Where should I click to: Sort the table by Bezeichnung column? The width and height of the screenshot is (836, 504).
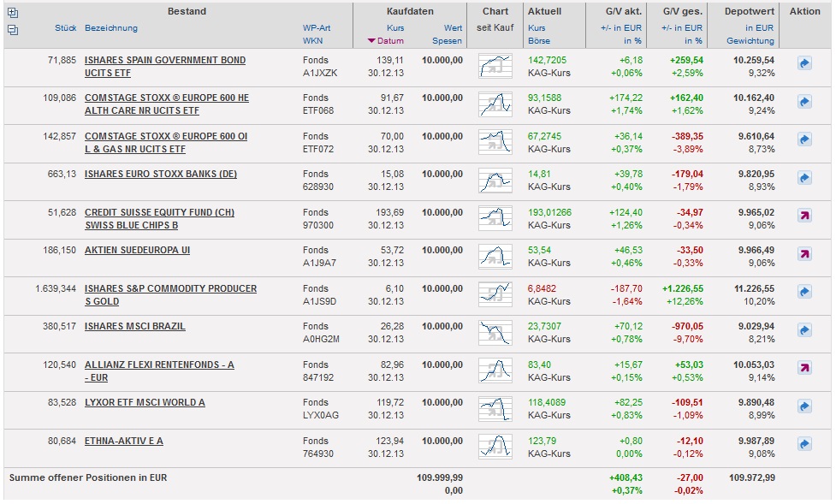pyautogui.click(x=111, y=28)
